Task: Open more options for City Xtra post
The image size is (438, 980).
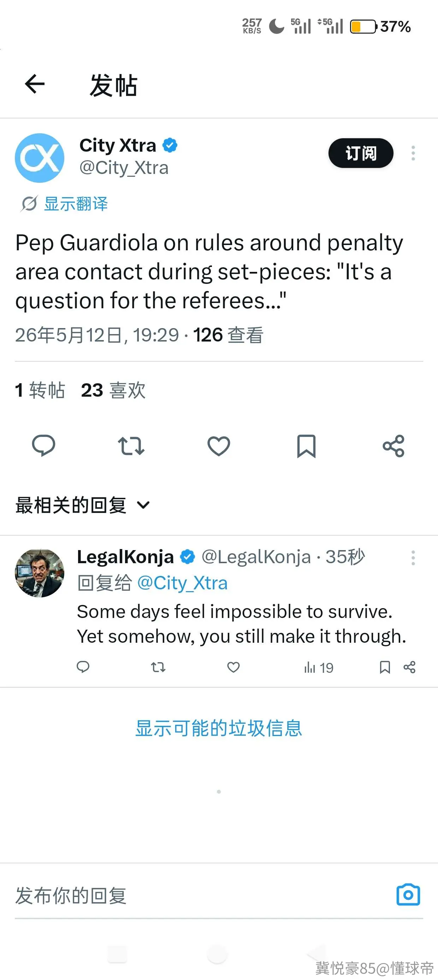Action: pyautogui.click(x=413, y=153)
